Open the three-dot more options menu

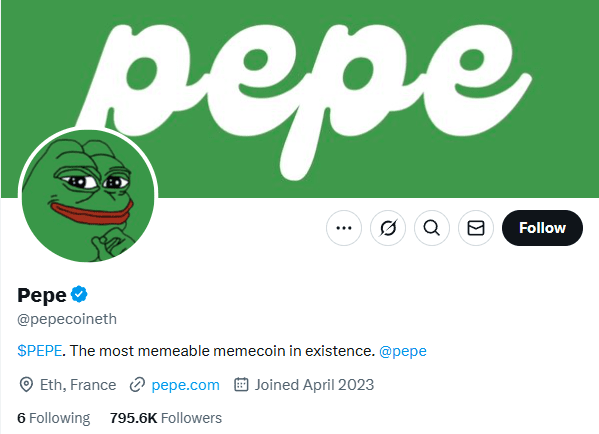(x=344, y=228)
